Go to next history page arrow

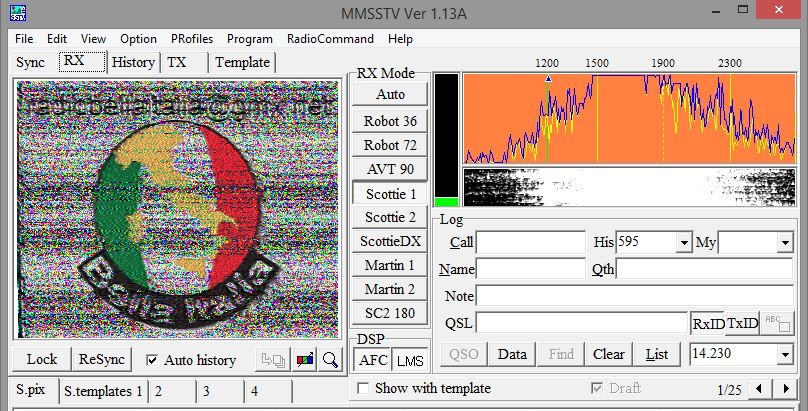[x=784, y=388]
